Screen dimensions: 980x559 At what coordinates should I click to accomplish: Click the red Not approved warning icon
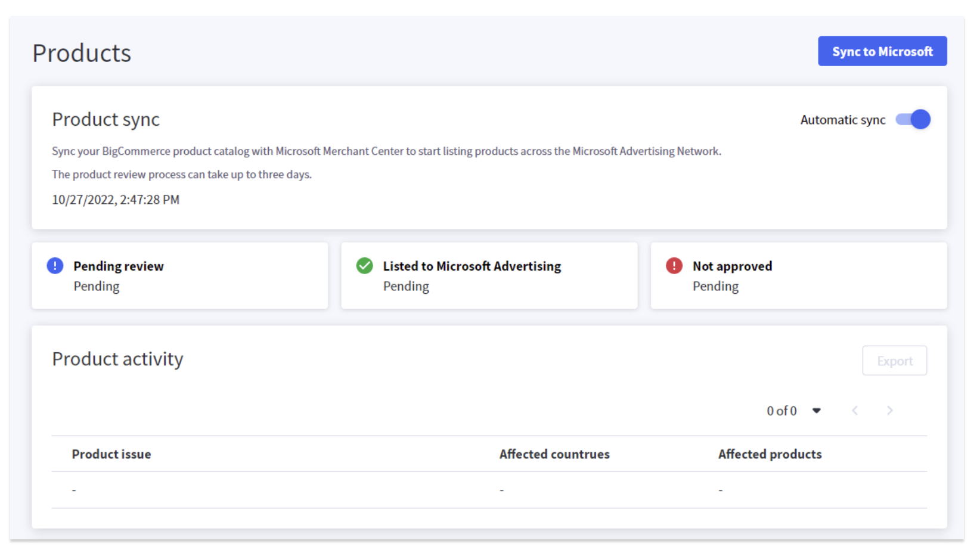pyautogui.click(x=674, y=266)
